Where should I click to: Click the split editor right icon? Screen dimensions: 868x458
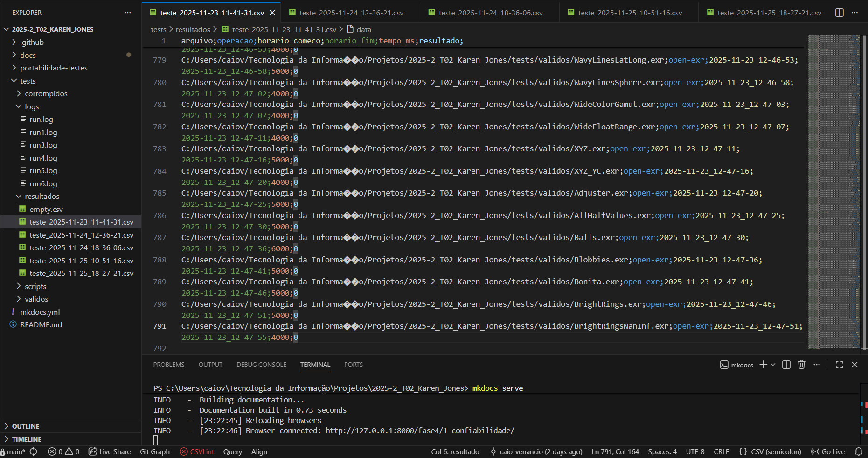[x=839, y=13]
